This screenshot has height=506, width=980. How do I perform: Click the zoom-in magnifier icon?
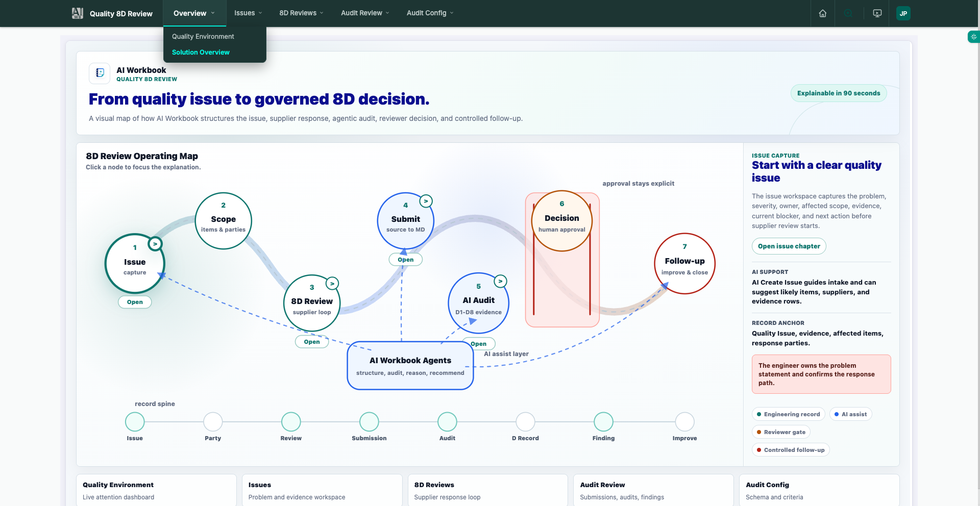coord(848,13)
